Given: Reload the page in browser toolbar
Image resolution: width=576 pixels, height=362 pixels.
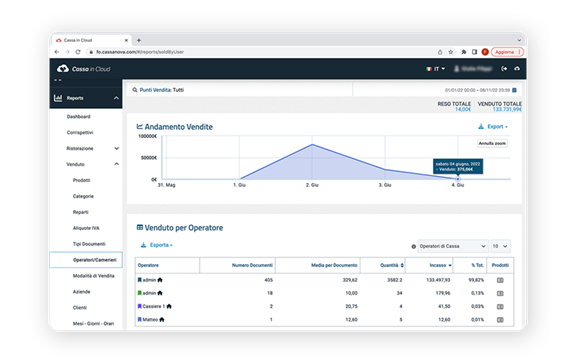Looking at the screenshot, I should 78,52.
